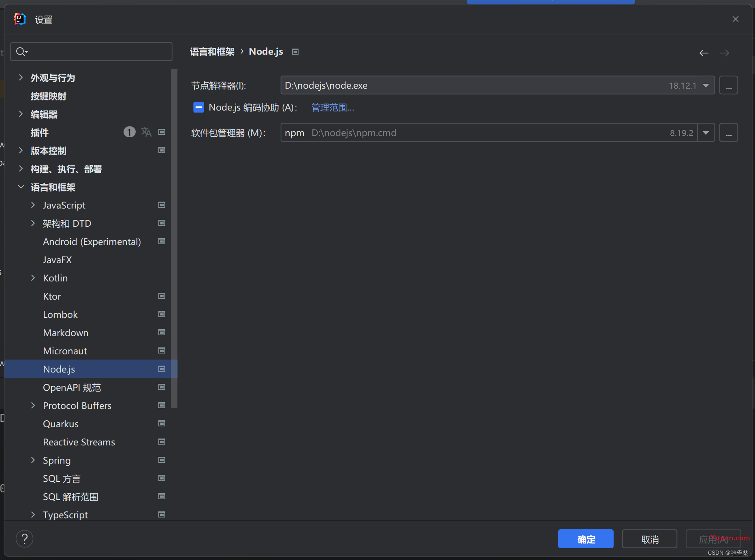755x560 pixels.
Task: Click project icon on Node.js row
Action: (162, 369)
